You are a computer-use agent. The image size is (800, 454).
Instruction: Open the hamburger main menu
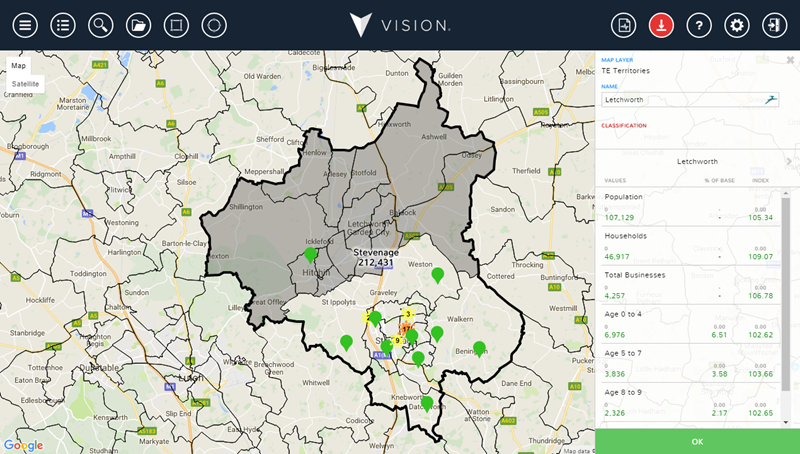pyautogui.click(x=25, y=25)
